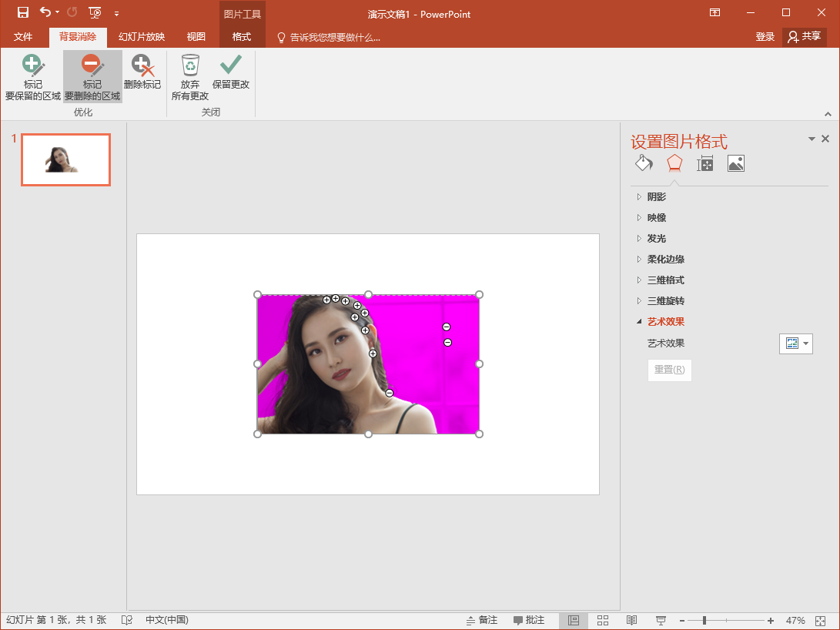Switch to Reading view
This screenshot has height=630, width=840.
[631, 620]
